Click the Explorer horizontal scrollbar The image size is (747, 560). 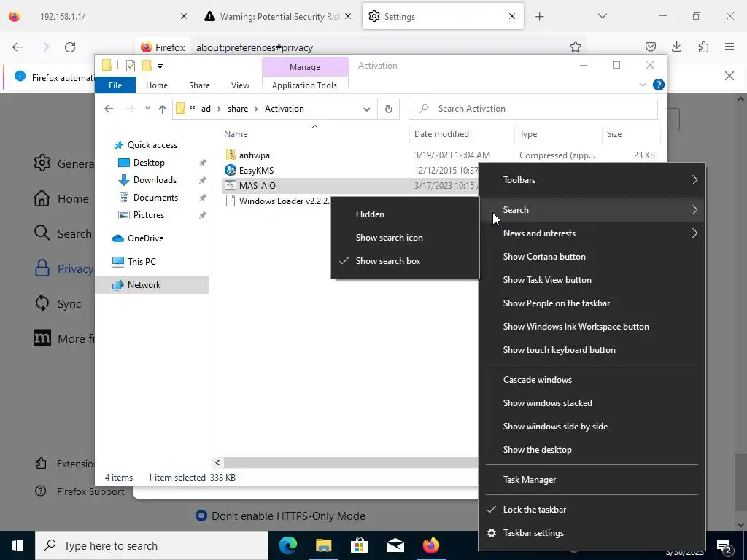(x=350, y=462)
